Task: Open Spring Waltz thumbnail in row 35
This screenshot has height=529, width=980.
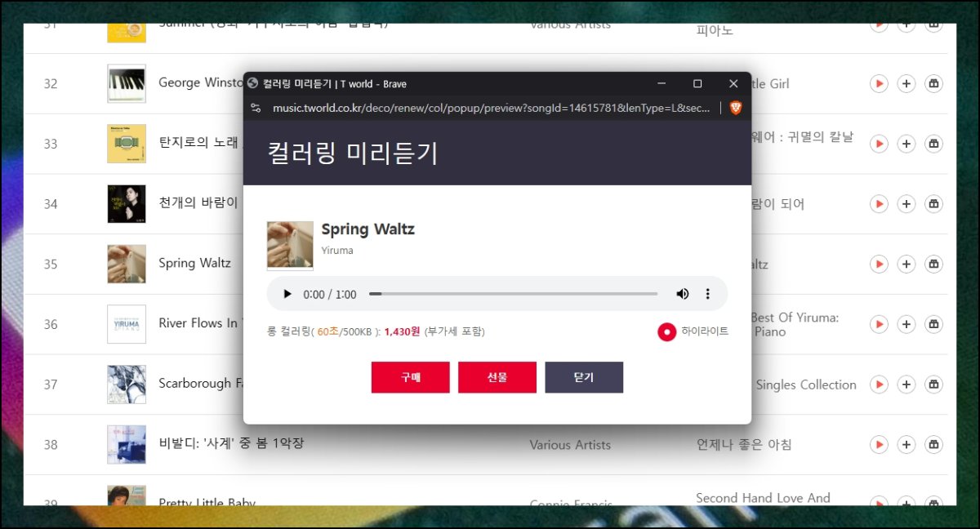Action: pyautogui.click(x=127, y=264)
